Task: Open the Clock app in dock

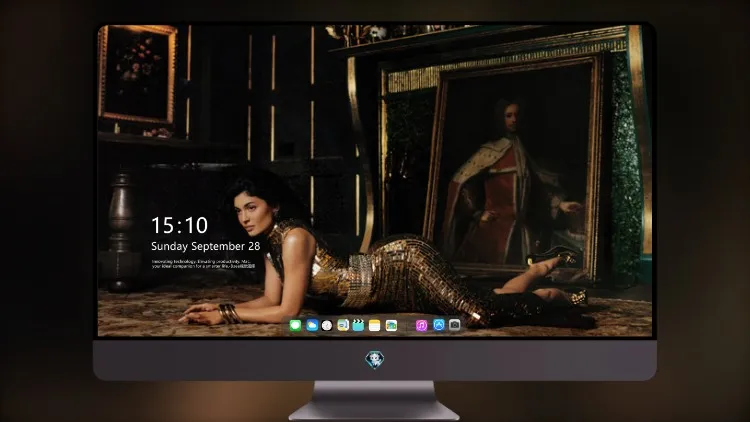Action: tap(327, 325)
